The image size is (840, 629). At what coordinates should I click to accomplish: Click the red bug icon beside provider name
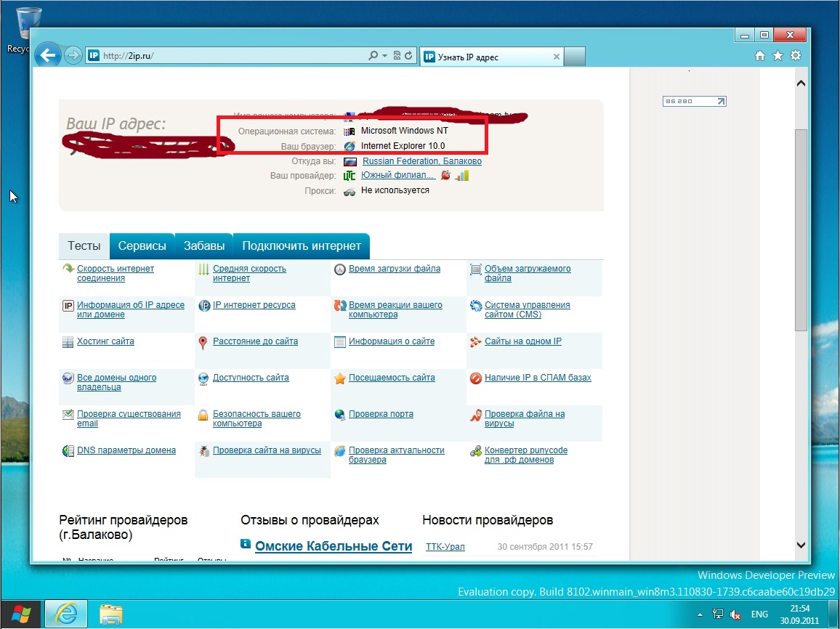point(445,175)
